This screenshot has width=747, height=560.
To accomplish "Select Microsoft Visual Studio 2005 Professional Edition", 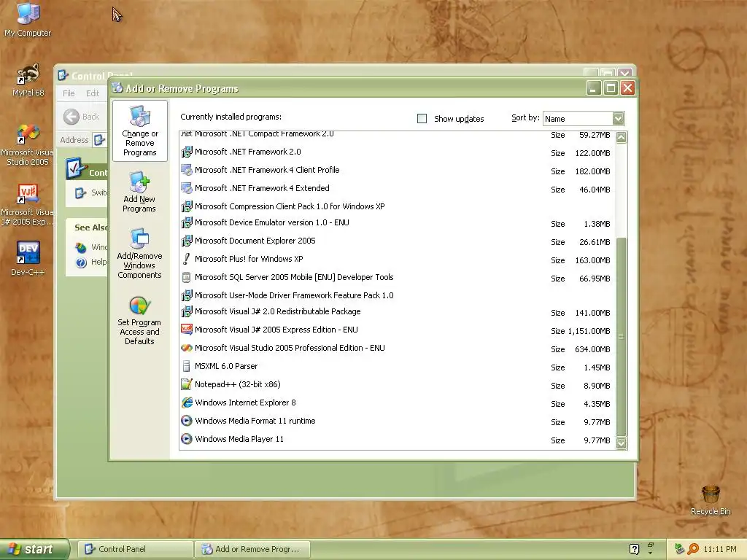I will pos(398,348).
